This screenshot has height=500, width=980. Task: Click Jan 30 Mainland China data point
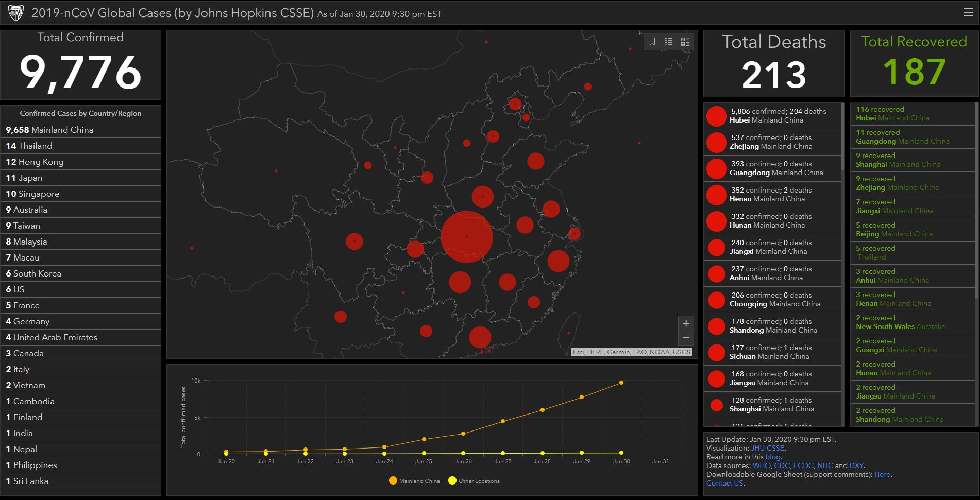[621, 383]
